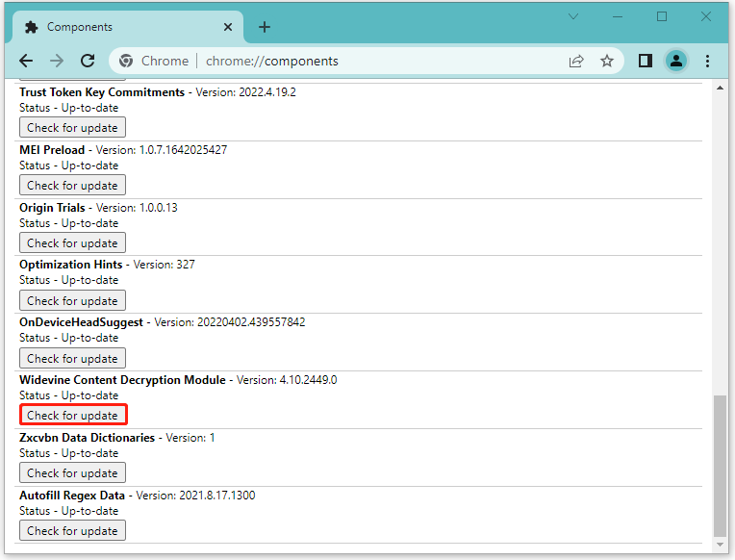This screenshot has width=735, height=560.
Task: Click version text 4.10.2449.0
Action: pos(309,380)
